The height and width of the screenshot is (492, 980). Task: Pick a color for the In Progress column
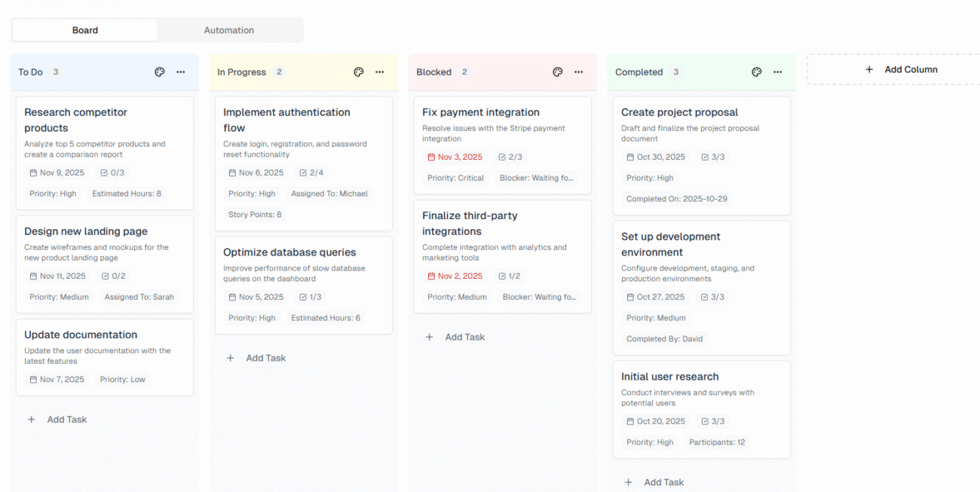pos(358,72)
